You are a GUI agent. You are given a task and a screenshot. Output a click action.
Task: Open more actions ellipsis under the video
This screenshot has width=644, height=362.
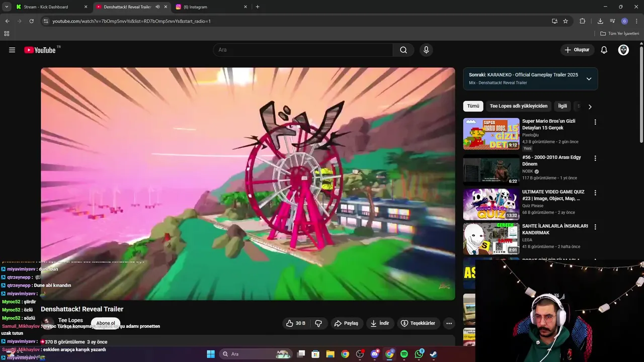tap(449, 323)
